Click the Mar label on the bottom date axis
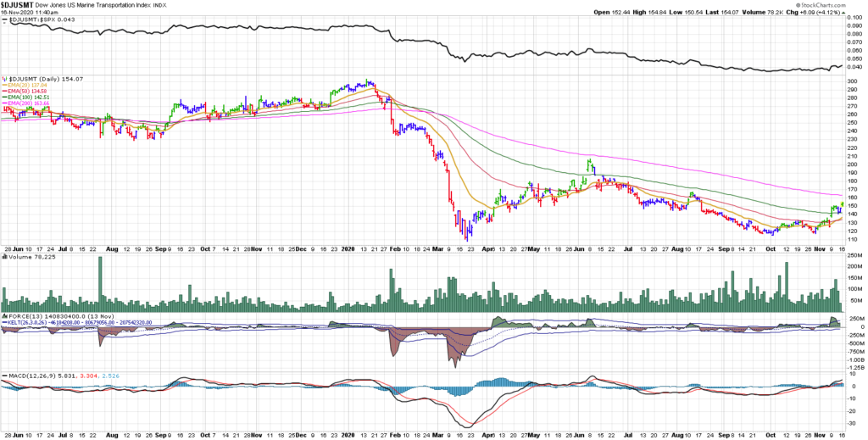Image resolution: width=868 pixels, height=440 pixels. click(437, 436)
